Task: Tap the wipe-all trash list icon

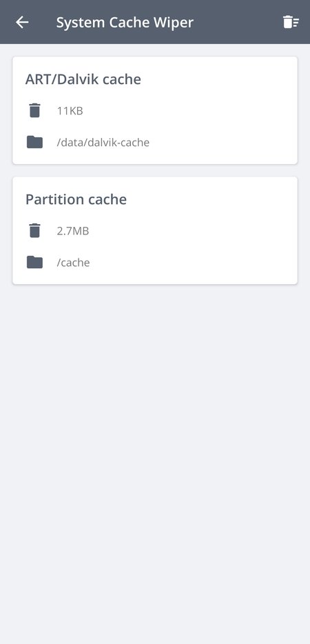Action: pos(291,22)
